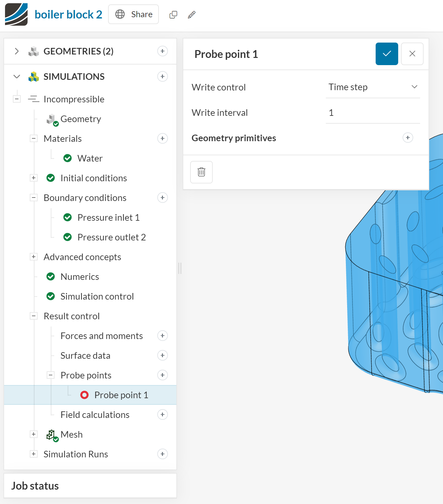Viewport: 443px width, 504px height.
Task: Click the delete trash icon for probe point
Action: [x=201, y=172]
